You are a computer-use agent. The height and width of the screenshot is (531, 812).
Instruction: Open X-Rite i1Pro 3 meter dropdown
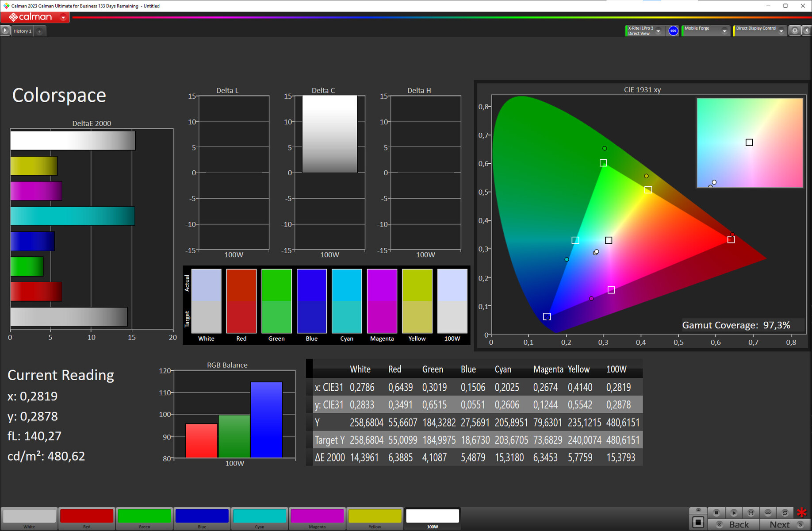(x=658, y=31)
